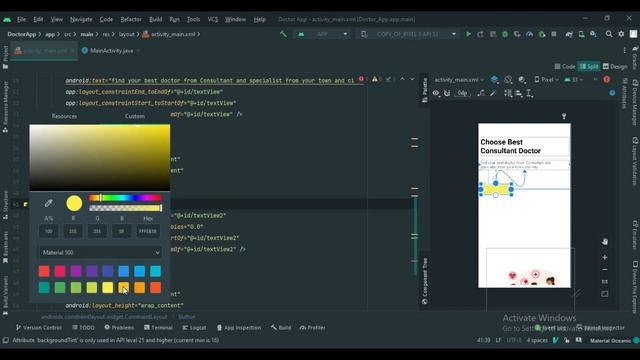Click the Debug app bug icon
Image resolution: width=640 pixels, height=360 pixels.
tap(505, 34)
